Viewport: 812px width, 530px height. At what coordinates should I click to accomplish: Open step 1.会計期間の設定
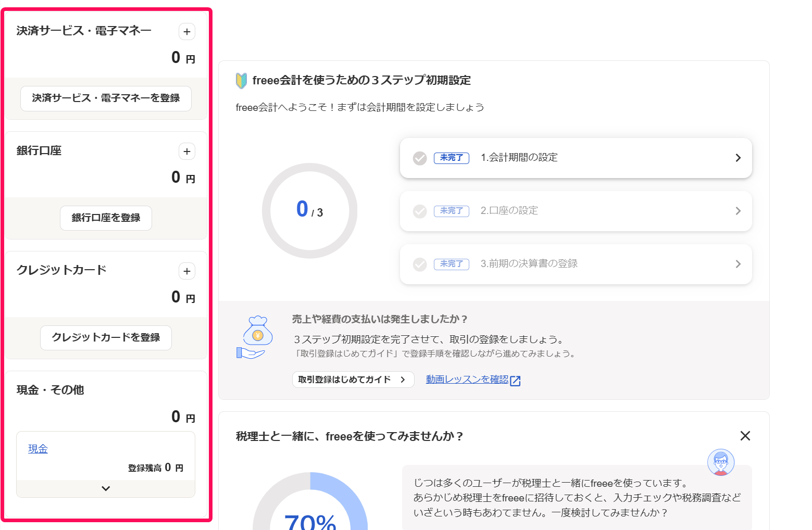pyautogui.click(x=576, y=158)
